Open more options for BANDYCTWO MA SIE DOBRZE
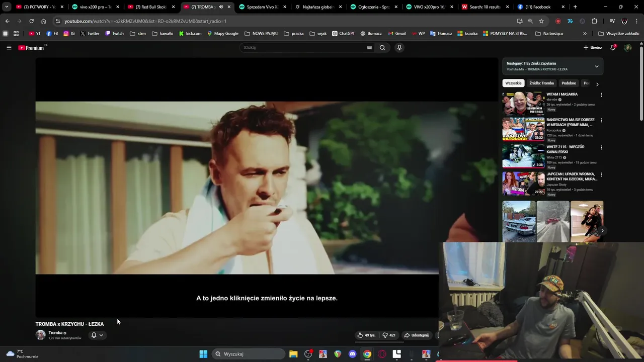The width and height of the screenshot is (644, 362). click(x=601, y=121)
